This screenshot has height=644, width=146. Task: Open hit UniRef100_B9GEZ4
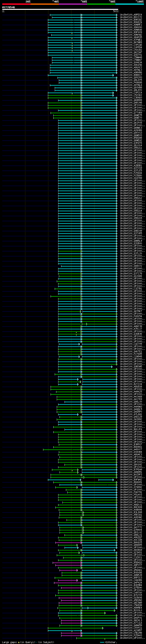click(x=131, y=22)
